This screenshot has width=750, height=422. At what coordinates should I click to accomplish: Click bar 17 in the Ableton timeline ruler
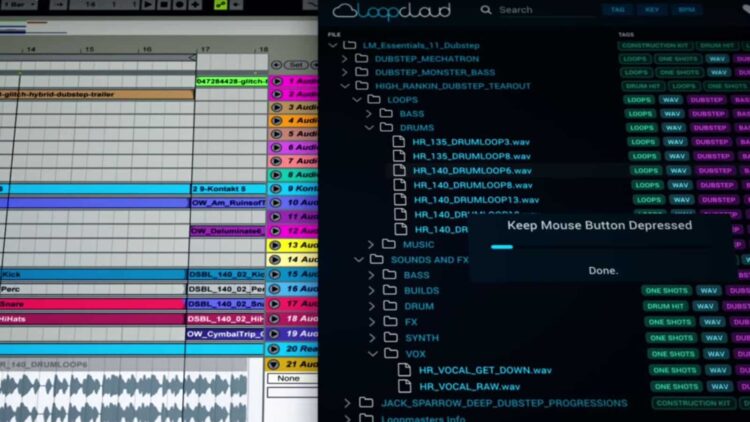point(205,49)
